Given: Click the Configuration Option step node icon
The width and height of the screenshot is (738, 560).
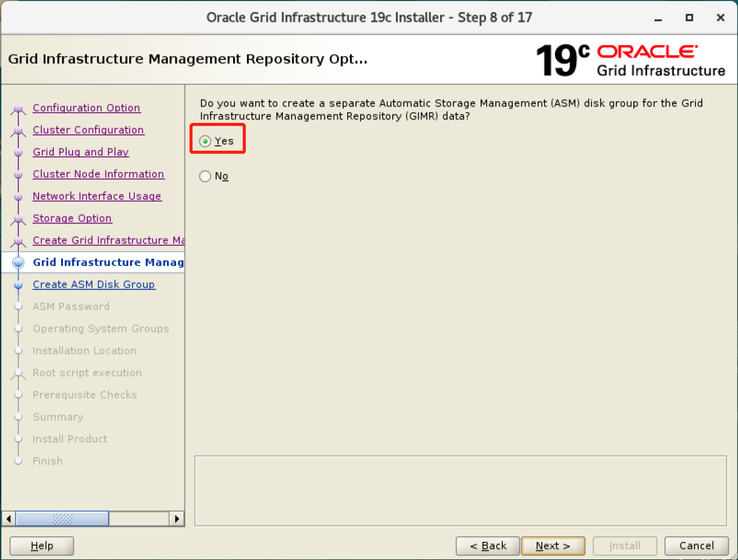Looking at the screenshot, I should tap(19, 109).
